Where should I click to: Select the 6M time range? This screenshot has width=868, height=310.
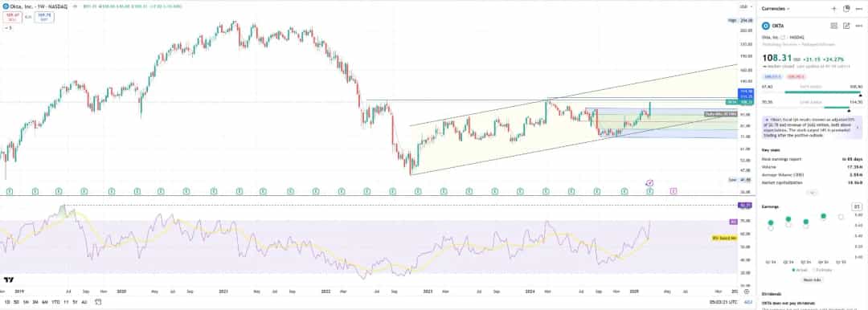[45, 302]
